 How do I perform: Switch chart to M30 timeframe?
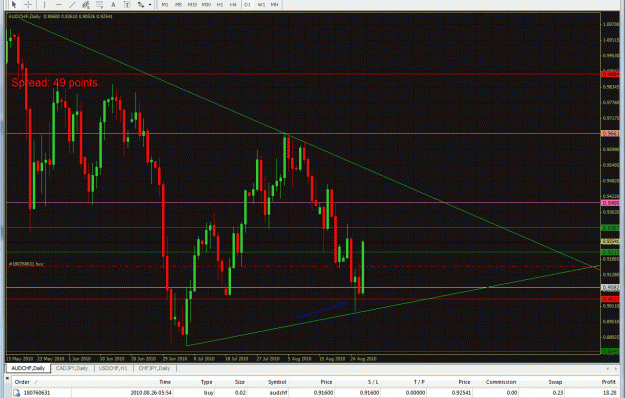pos(206,4)
